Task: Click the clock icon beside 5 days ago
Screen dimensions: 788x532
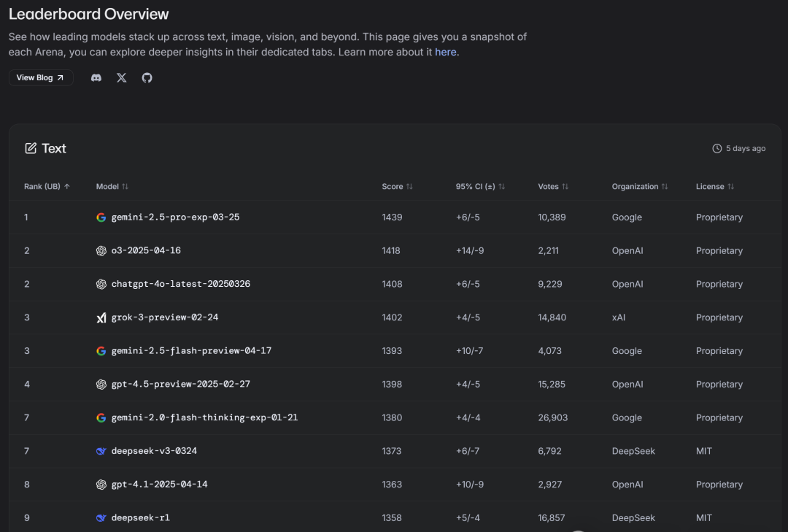Action: point(717,148)
